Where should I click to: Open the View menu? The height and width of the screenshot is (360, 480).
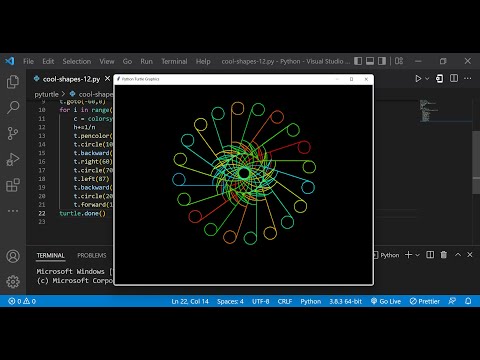[x=107, y=61]
